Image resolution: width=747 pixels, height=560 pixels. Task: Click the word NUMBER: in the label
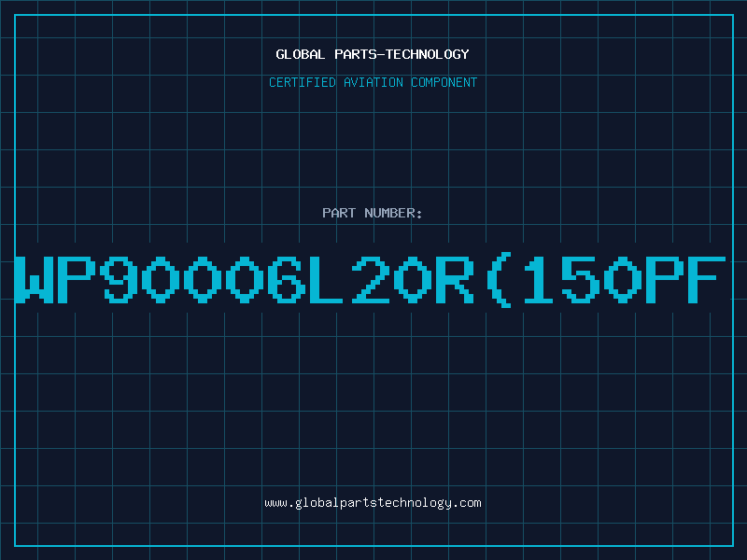coord(393,213)
